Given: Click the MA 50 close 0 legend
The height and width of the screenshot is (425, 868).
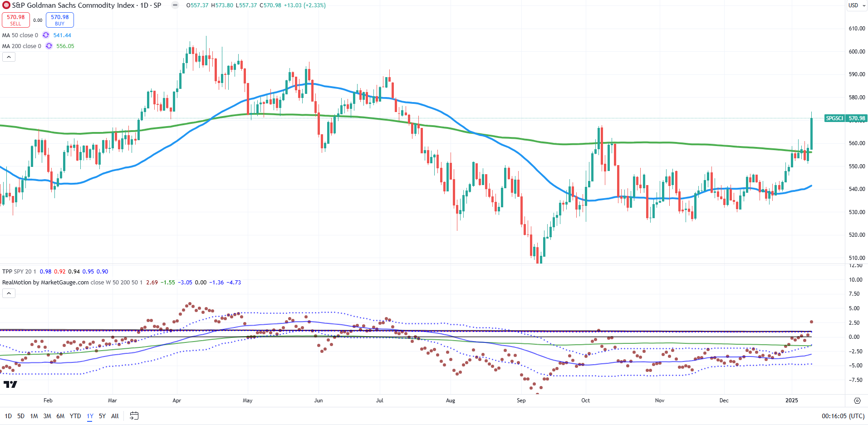Looking at the screenshot, I should coord(20,35).
